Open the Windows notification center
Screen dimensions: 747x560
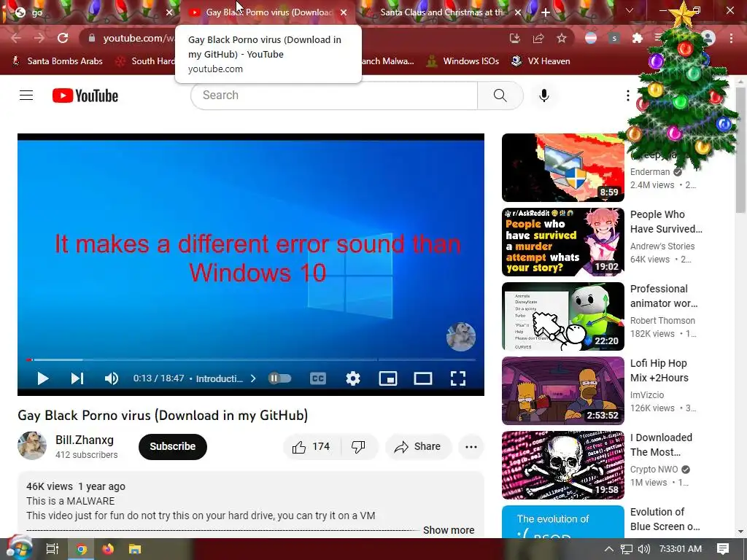[723, 549]
